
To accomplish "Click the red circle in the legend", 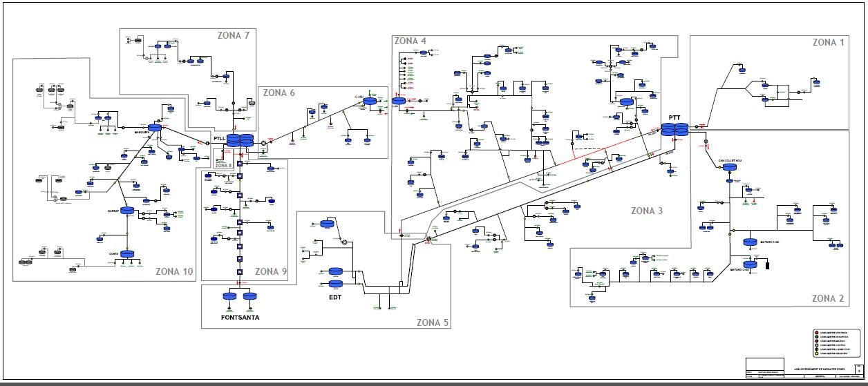I will (x=816, y=333).
